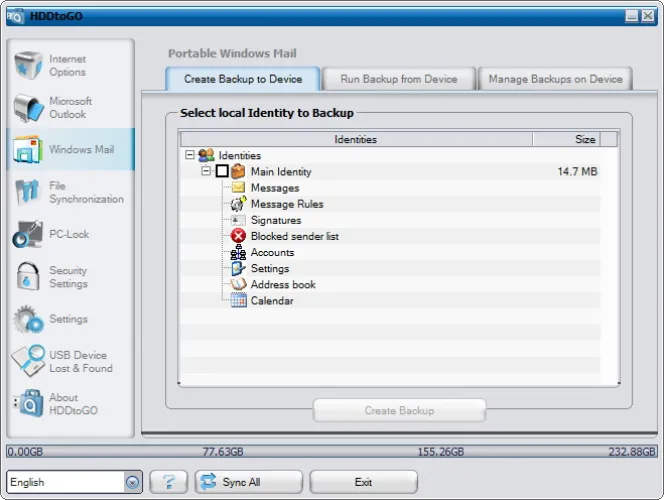This screenshot has width=664, height=500.
Task: Click the Sync All arrows icon
Action: [x=208, y=482]
